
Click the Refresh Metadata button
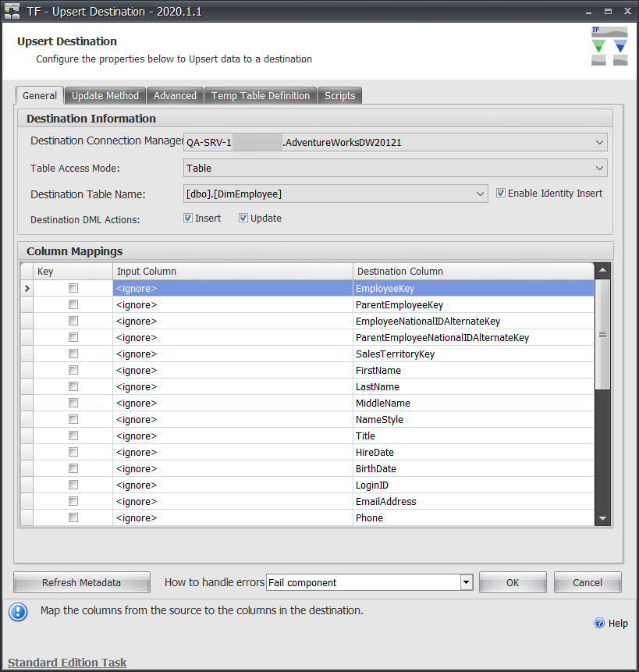click(81, 581)
